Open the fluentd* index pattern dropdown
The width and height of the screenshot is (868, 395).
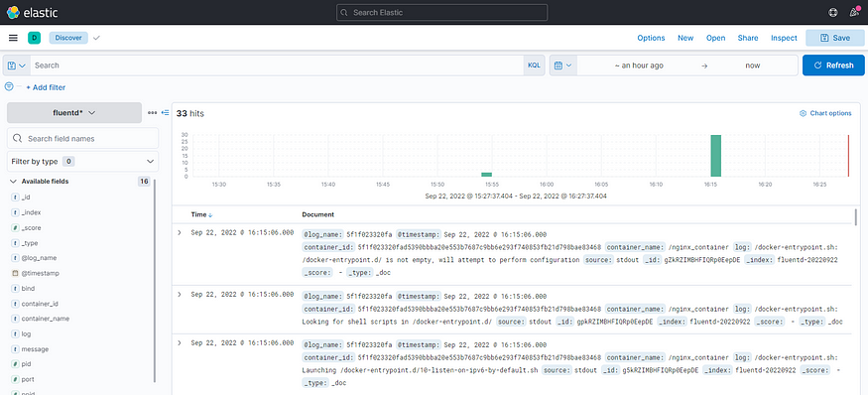click(x=74, y=112)
